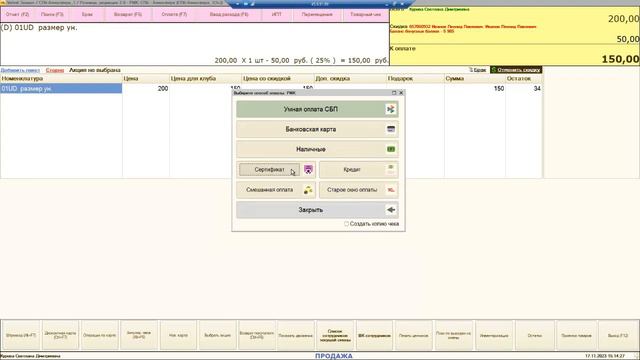Click the Доп. скидка column header
Viewport: 640px width, 360px height.
[350, 78]
